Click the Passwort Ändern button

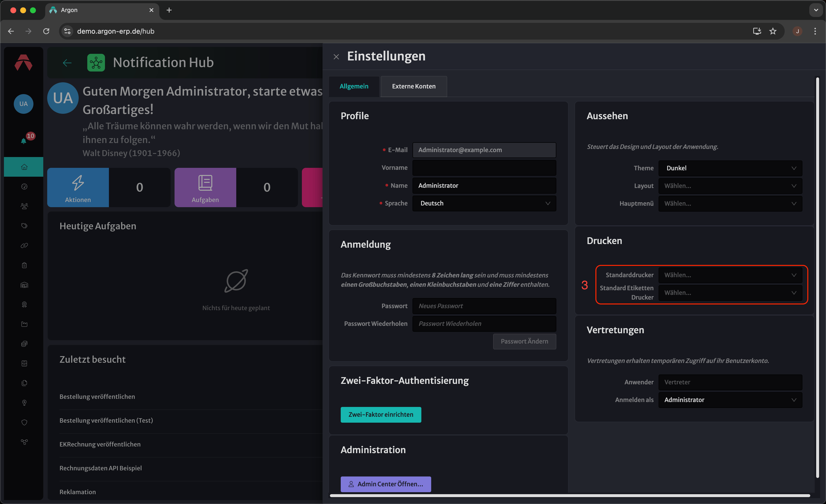click(x=524, y=342)
